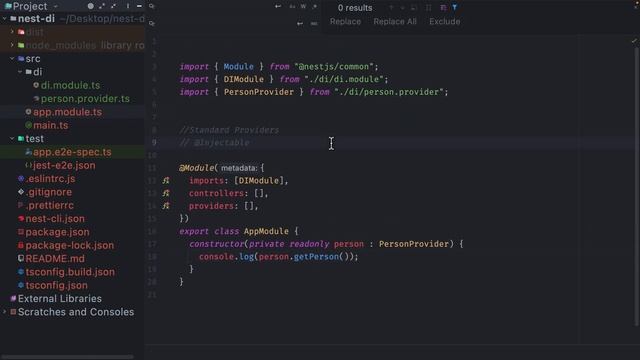Toggle Regex option in find bar
The image size is (640, 360).
(x=314, y=7)
